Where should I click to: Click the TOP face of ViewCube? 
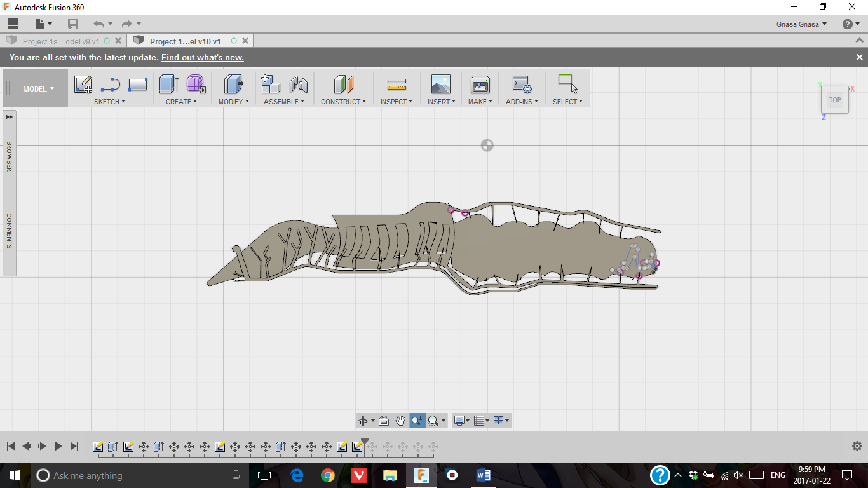(835, 100)
